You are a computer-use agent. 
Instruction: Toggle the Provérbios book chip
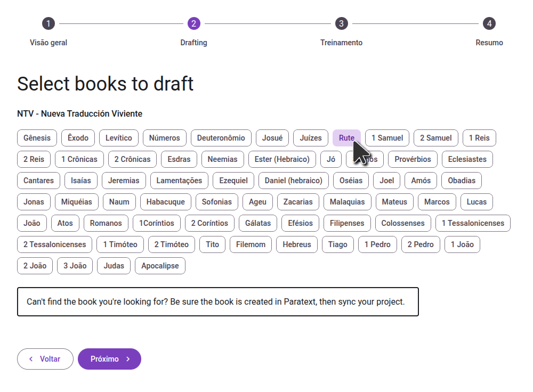tap(413, 159)
